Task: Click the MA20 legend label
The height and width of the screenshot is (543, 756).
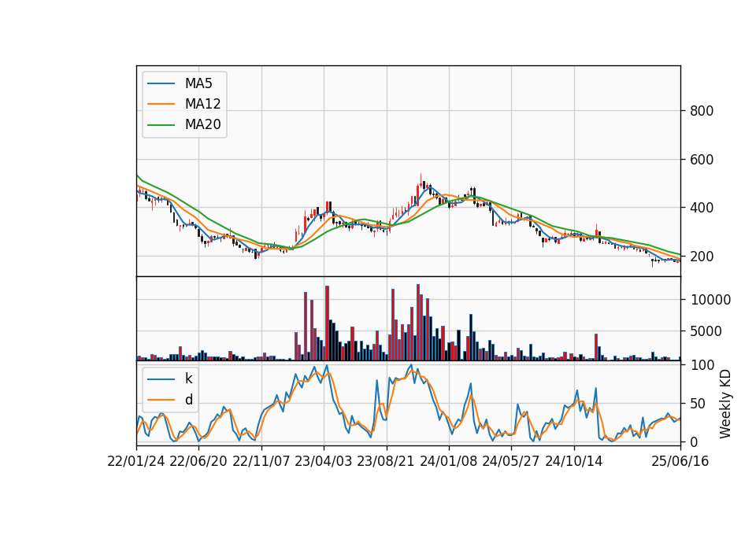Action: [202, 124]
